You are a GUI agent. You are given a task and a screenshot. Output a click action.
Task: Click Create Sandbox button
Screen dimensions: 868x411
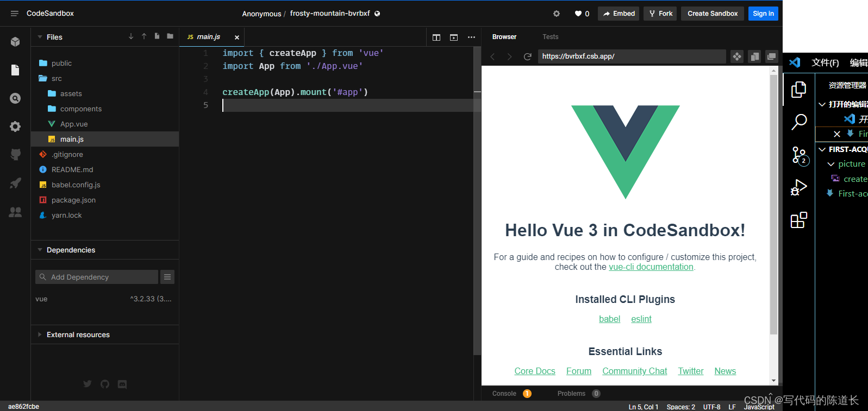point(713,14)
